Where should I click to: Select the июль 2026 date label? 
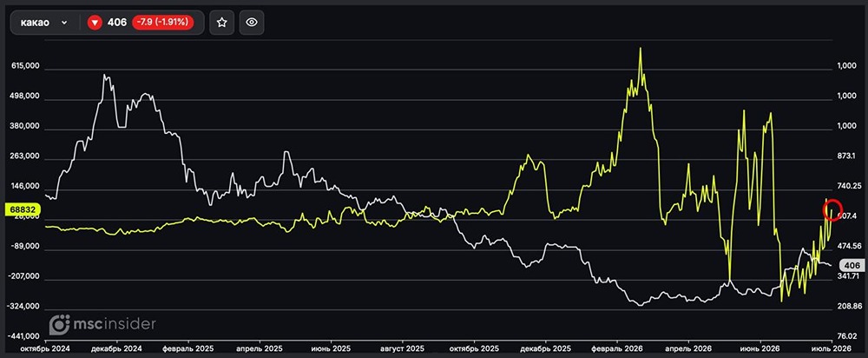tap(832, 348)
